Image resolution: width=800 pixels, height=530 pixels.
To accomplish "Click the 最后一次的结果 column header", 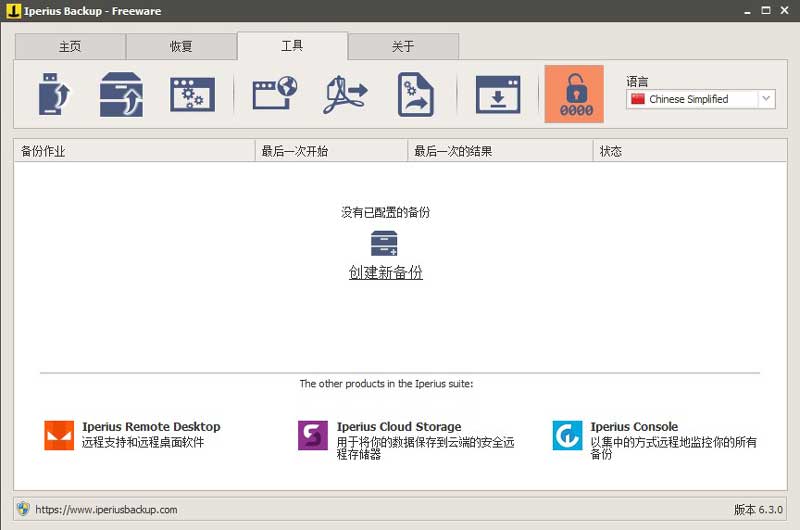I will [x=501, y=151].
